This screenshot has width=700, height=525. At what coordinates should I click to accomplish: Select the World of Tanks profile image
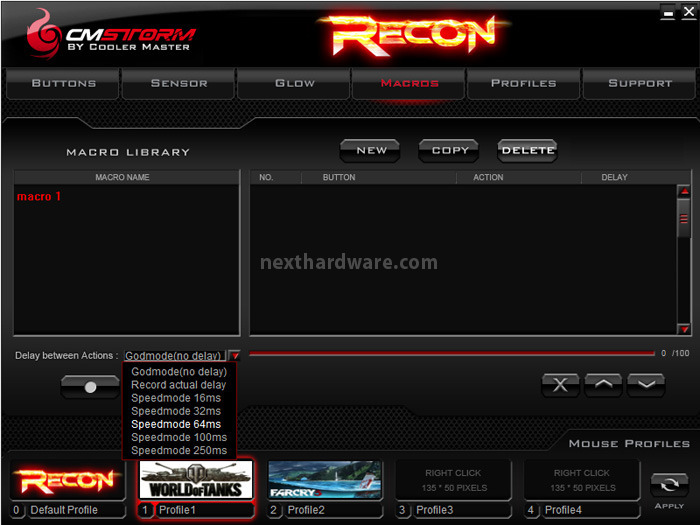(x=196, y=480)
